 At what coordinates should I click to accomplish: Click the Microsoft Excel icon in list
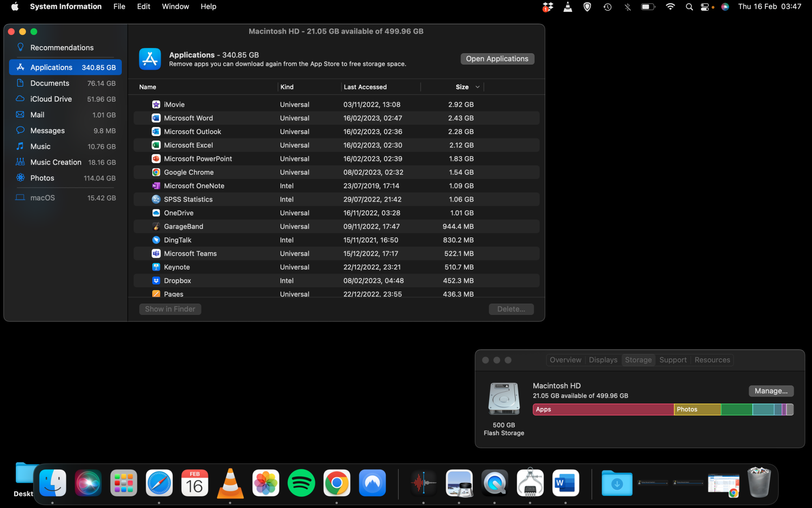click(x=156, y=145)
